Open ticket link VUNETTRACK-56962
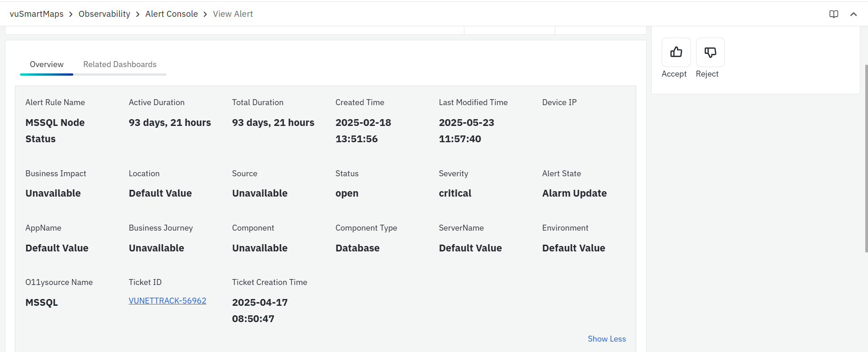868x352 pixels. click(167, 301)
